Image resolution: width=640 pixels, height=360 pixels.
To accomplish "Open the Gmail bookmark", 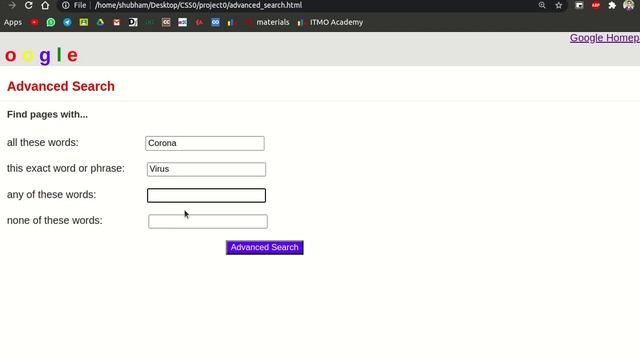I will [117, 22].
